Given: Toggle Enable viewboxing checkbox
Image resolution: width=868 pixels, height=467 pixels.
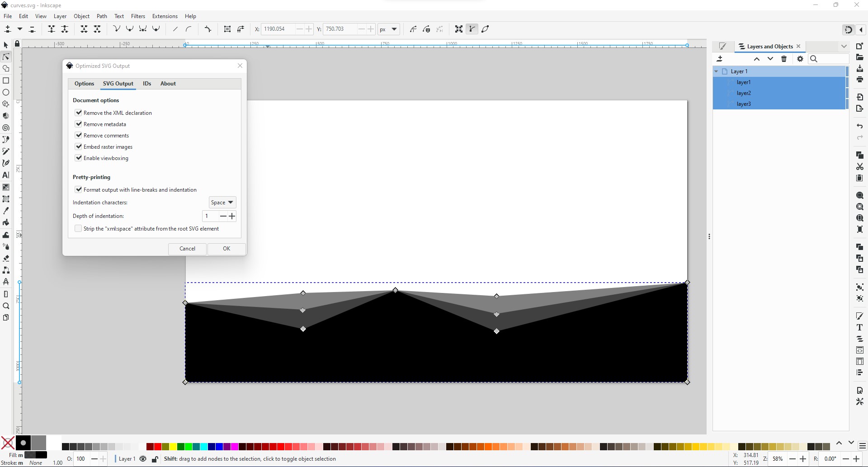Looking at the screenshot, I should pos(79,158).
